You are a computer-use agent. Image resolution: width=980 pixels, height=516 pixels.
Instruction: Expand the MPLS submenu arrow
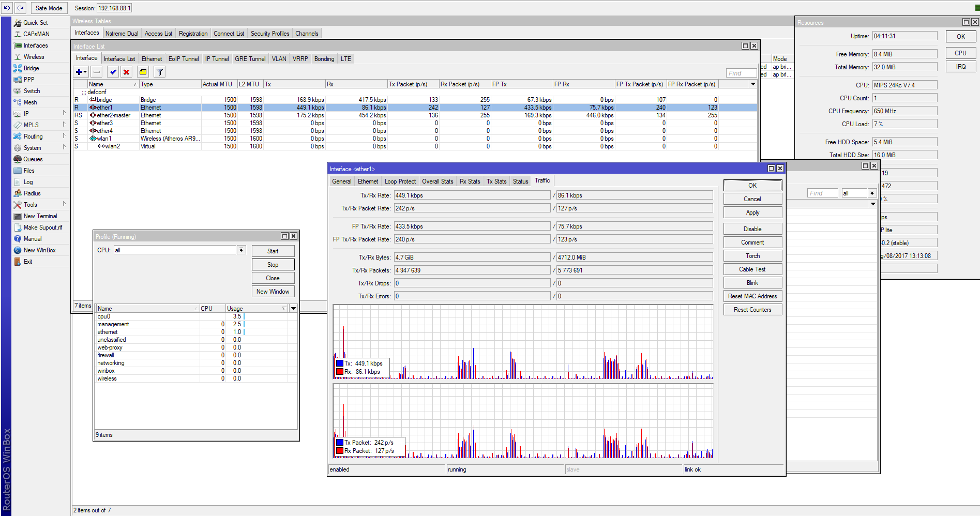click(x=64, y=125)
